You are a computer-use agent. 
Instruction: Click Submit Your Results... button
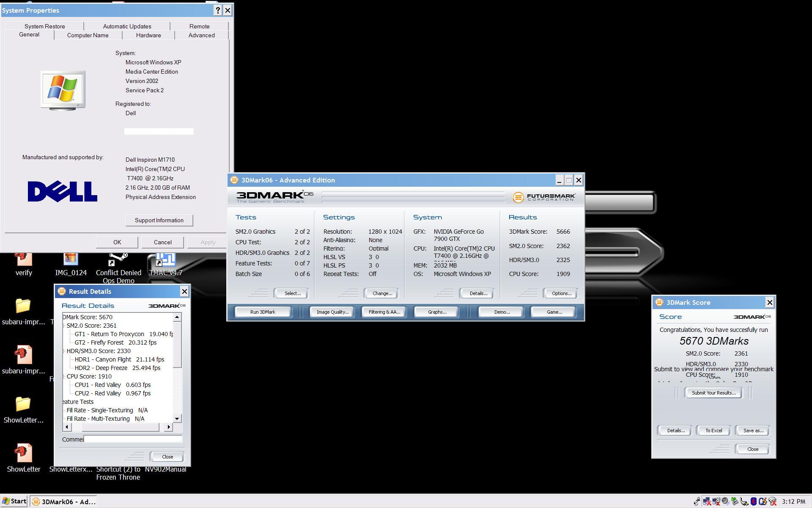pos(713,393)
